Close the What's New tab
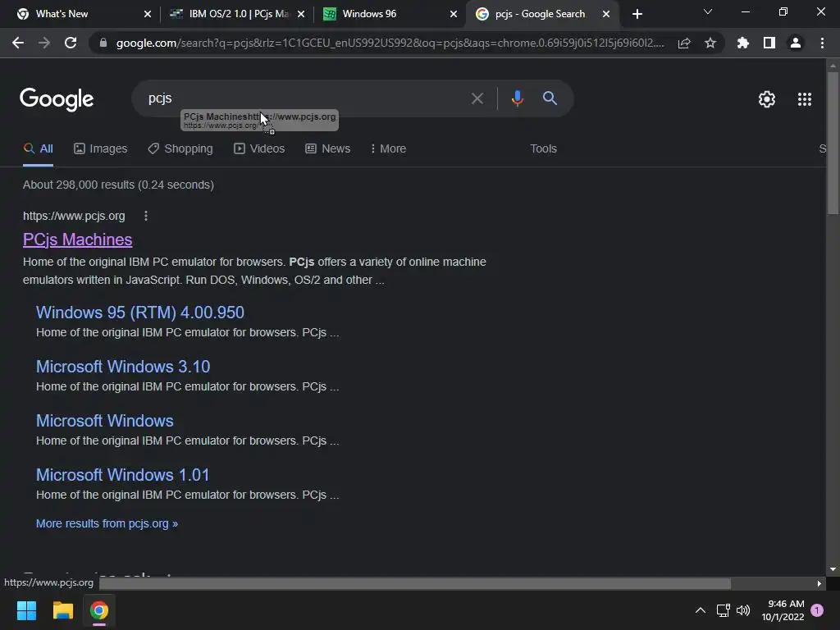The image size is (840, 630). pyautogui.click(x=148, y=14)
